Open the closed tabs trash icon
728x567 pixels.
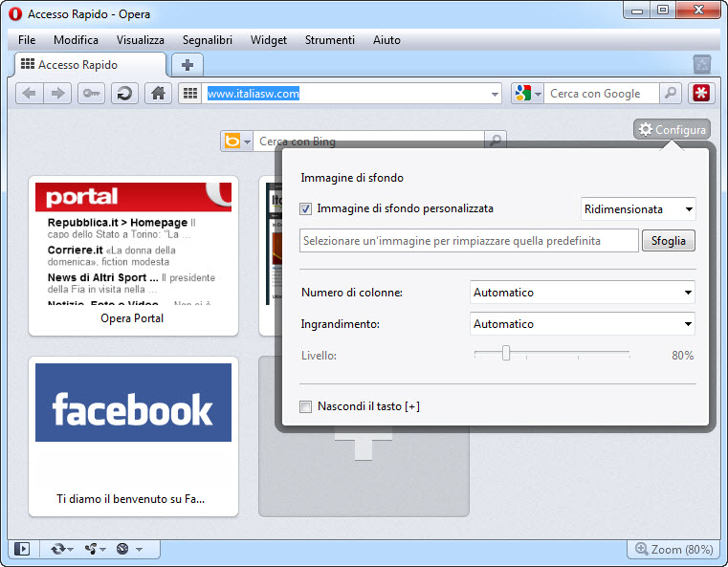tap(702, 64)
